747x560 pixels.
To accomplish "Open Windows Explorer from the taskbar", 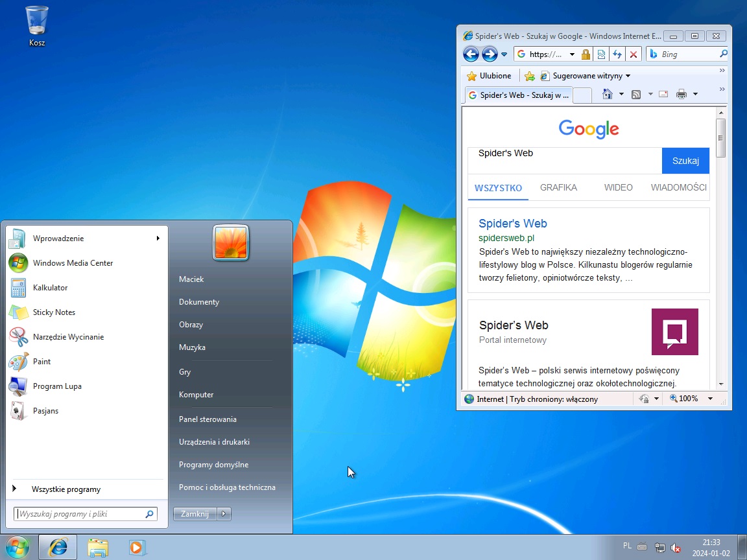I will pos(98,548).
